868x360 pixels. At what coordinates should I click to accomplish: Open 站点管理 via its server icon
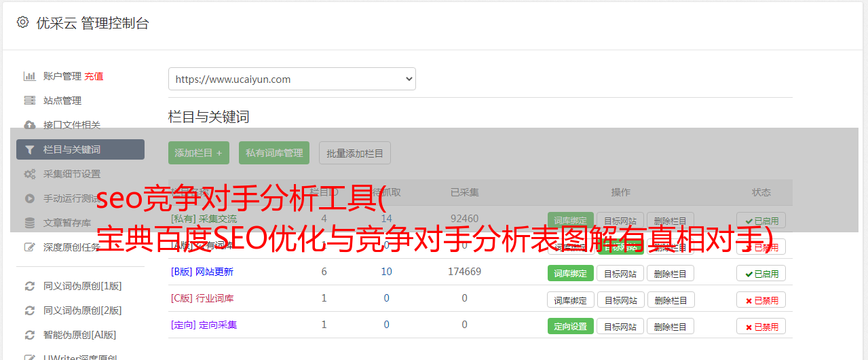(x=30, y=101)
